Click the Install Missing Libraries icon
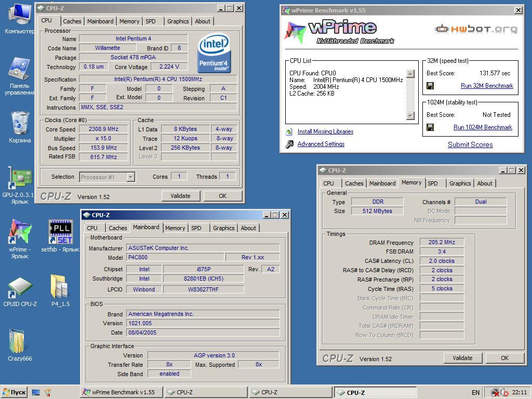This screenshot has height=399, width=532. click(289, 131)
